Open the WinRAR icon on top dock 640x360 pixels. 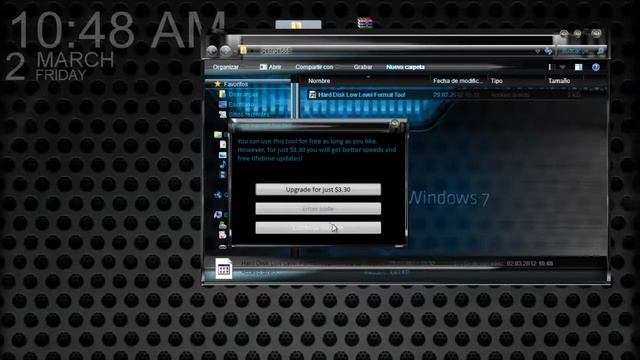coord(365,23)
